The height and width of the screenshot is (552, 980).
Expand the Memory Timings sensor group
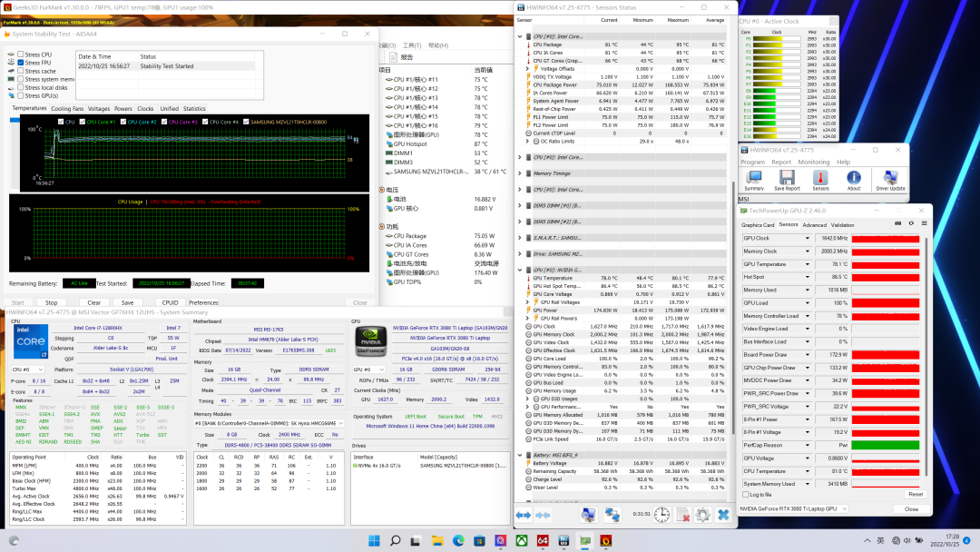coord(519,173)
